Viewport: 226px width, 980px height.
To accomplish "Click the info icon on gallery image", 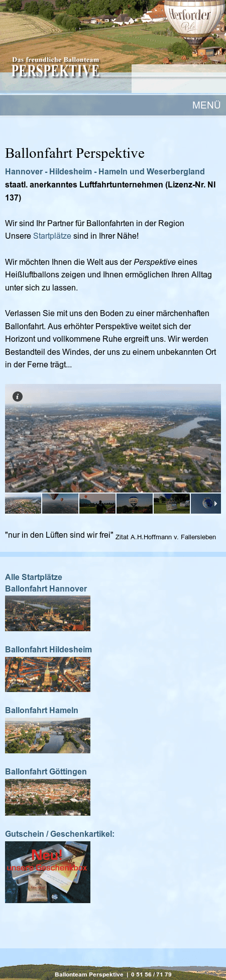I will 18,397.
